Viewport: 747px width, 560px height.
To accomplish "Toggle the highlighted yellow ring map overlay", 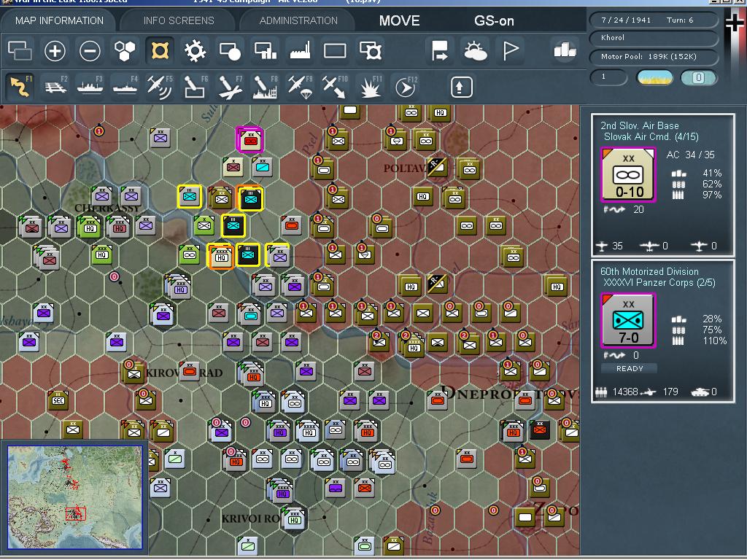I will pyautogui.click(x=160, y=50).
